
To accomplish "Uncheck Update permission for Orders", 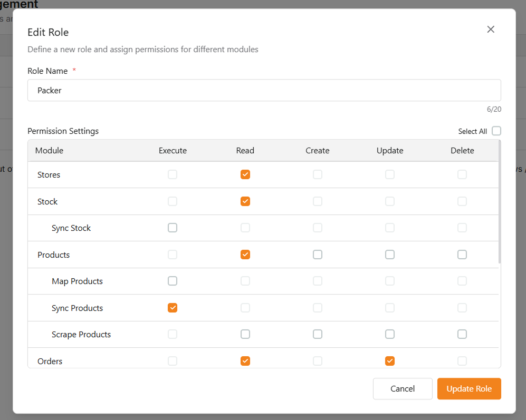I will click(390, 361).
